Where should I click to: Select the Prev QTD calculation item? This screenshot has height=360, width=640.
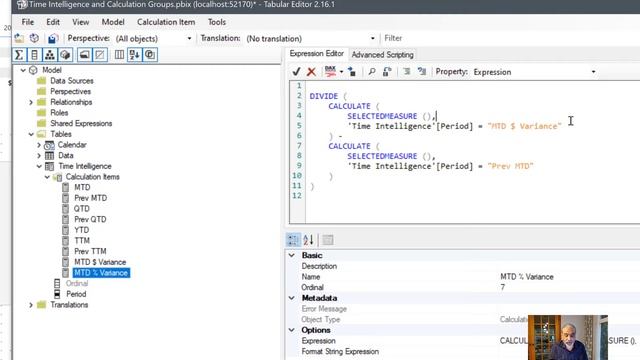pos(90,219)
